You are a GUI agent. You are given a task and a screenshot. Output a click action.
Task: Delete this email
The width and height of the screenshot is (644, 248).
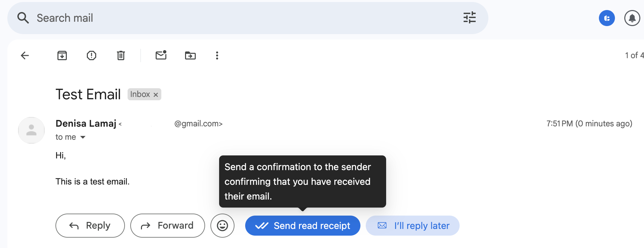click(x=121, y=55)
